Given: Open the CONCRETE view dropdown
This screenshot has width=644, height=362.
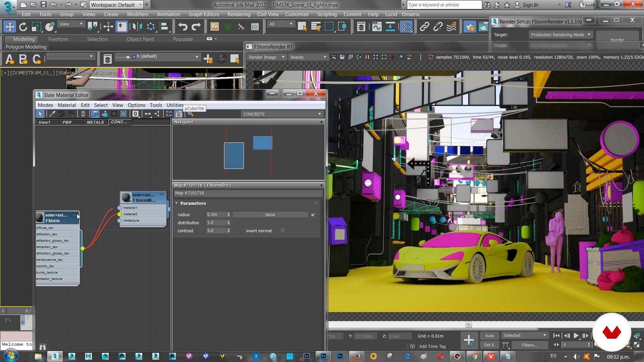Looking at the screenshot, I should [282, 114].
